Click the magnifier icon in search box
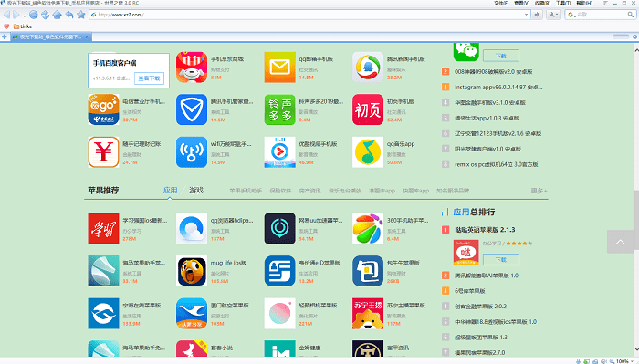The image size is (639, 364). point(631,15)
